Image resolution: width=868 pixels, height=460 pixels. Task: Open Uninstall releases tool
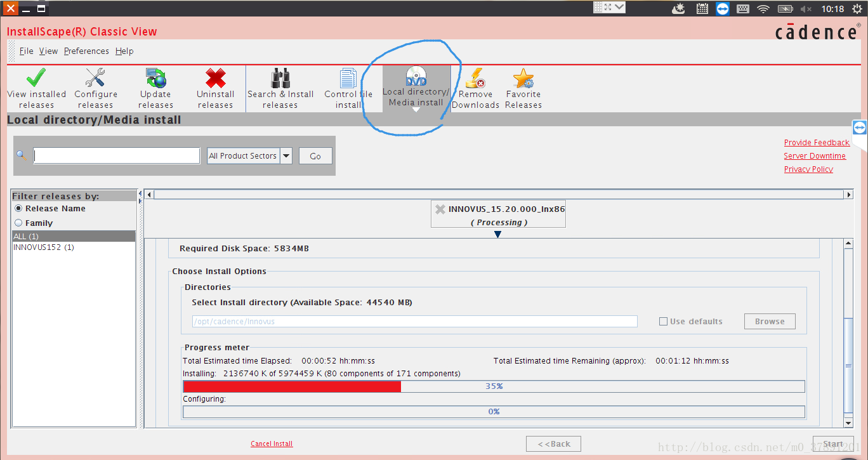215,89
